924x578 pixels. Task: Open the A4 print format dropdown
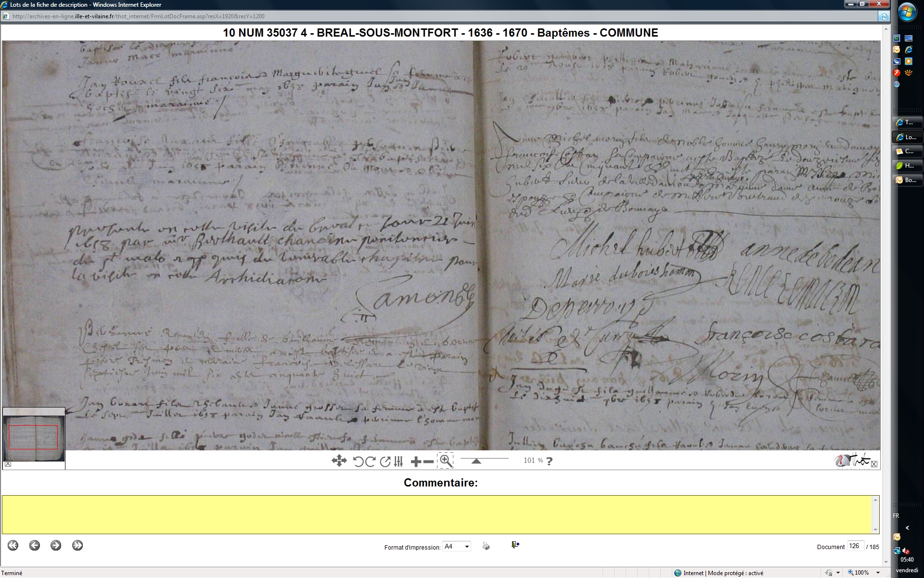[466, 547]
